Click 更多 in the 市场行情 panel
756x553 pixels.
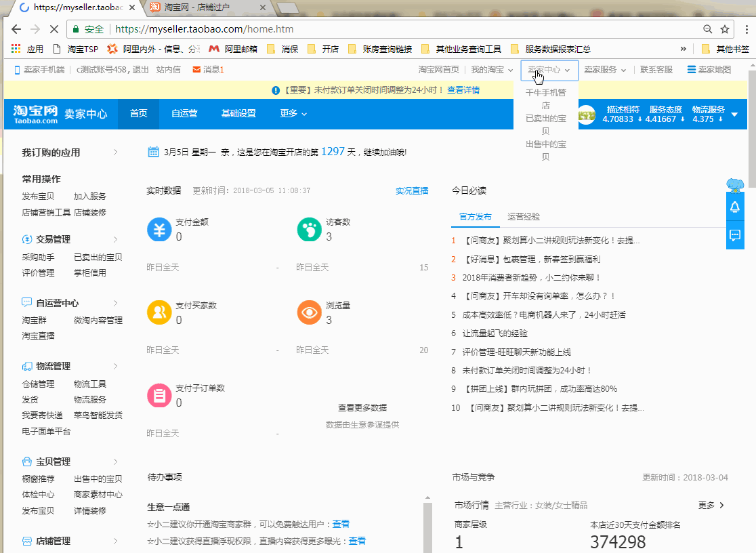711,506
